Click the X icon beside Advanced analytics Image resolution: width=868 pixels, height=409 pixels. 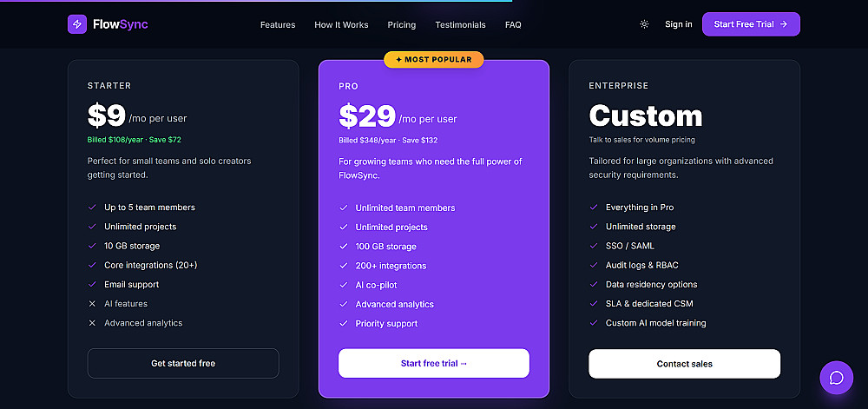point(92,323)
